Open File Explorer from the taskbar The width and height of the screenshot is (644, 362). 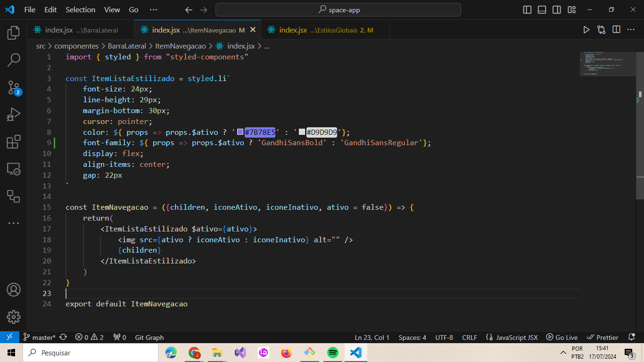click(217, 353)
